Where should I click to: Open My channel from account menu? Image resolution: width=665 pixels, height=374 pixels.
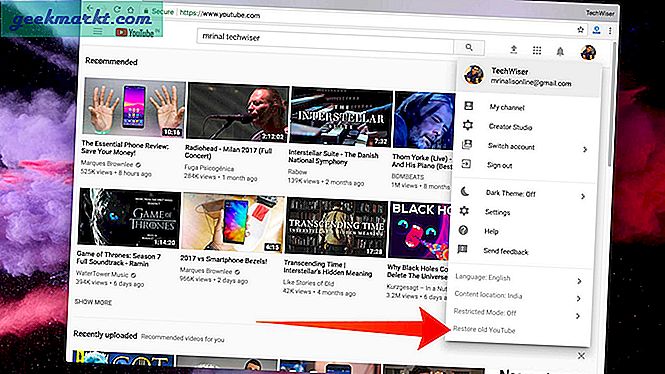[507, 107]
